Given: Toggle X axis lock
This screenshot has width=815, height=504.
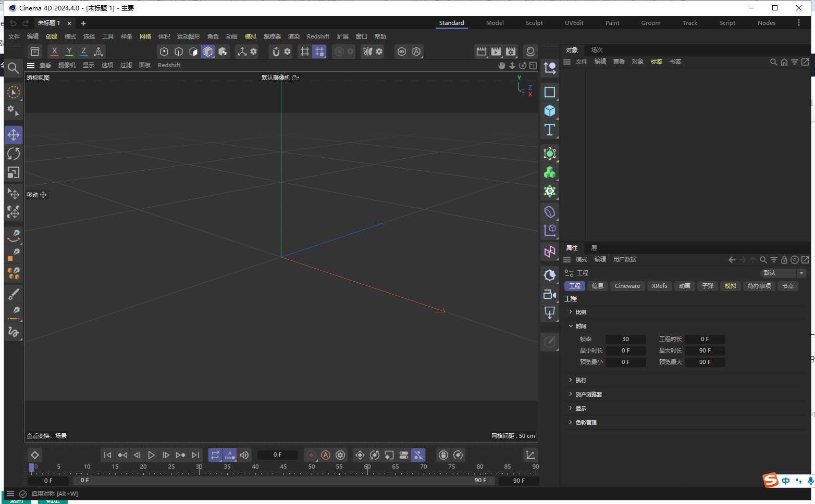Looking at the screenshot, I should coord(55,52).
